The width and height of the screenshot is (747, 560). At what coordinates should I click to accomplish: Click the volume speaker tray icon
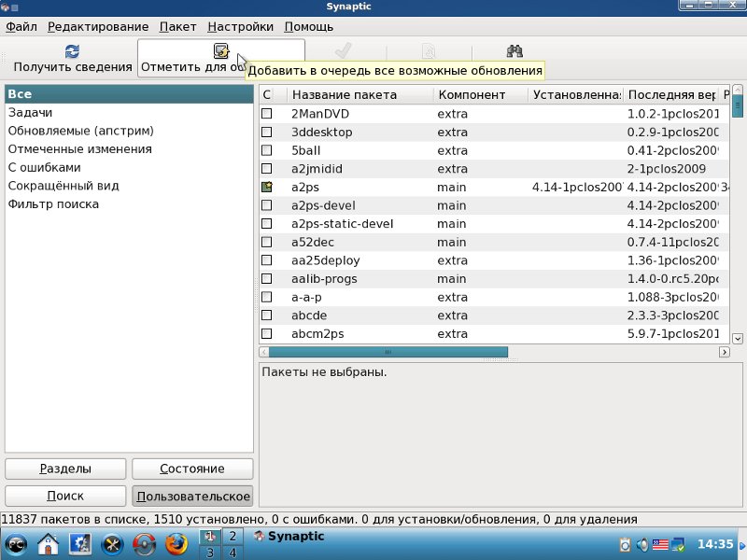[x=642, y=543]
